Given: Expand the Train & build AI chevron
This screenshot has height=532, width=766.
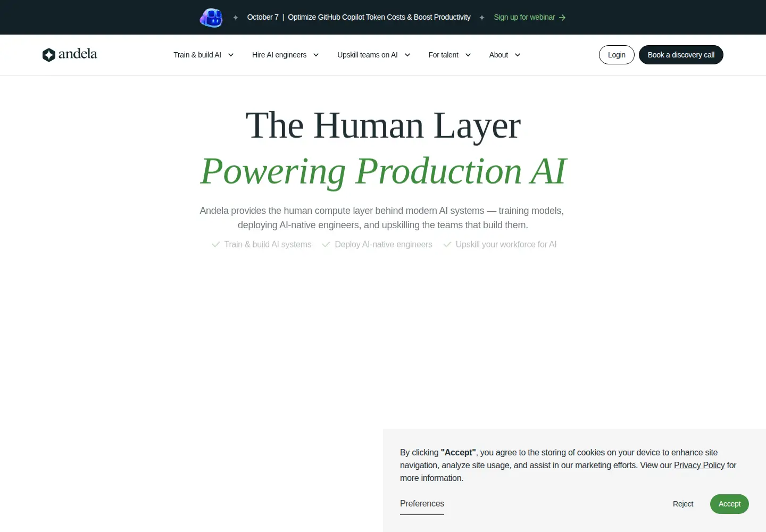Looking at the screenshot, I should (x=231, y=55).
